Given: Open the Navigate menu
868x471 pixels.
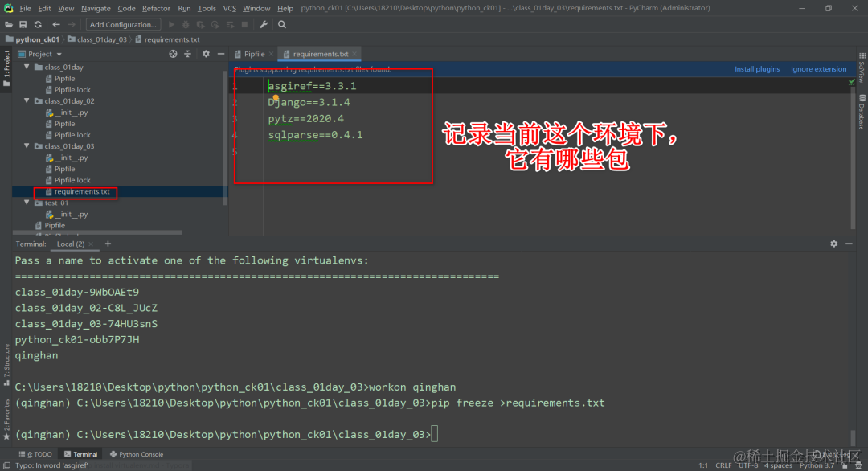Looking at the screenshot, I should 96,8.
